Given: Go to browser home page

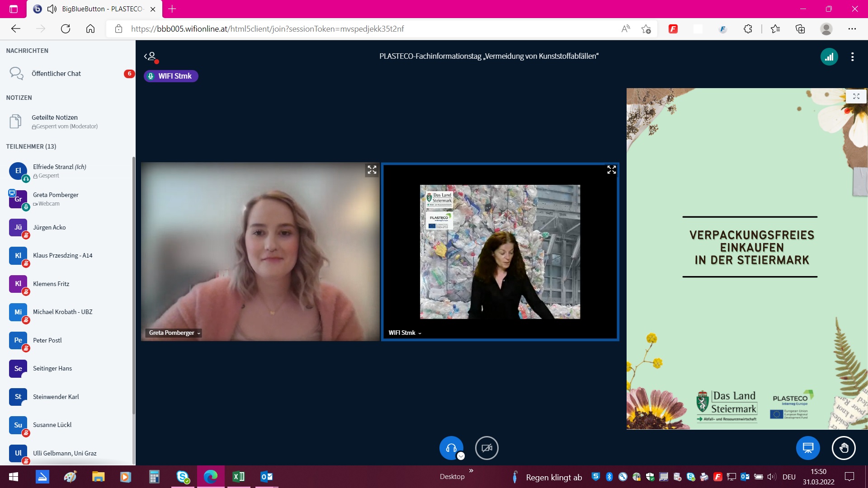Looking at the screenshot, I should 90,29.
